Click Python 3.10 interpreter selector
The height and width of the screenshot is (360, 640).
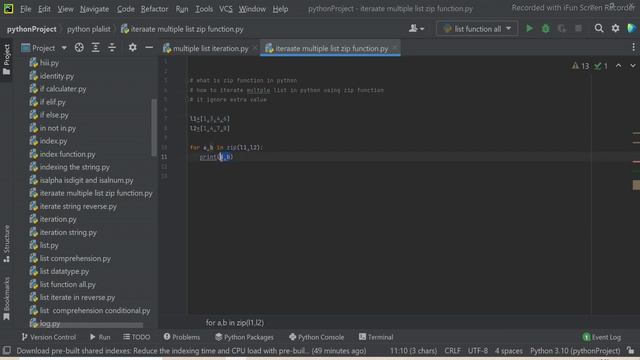tap(575, 351)
